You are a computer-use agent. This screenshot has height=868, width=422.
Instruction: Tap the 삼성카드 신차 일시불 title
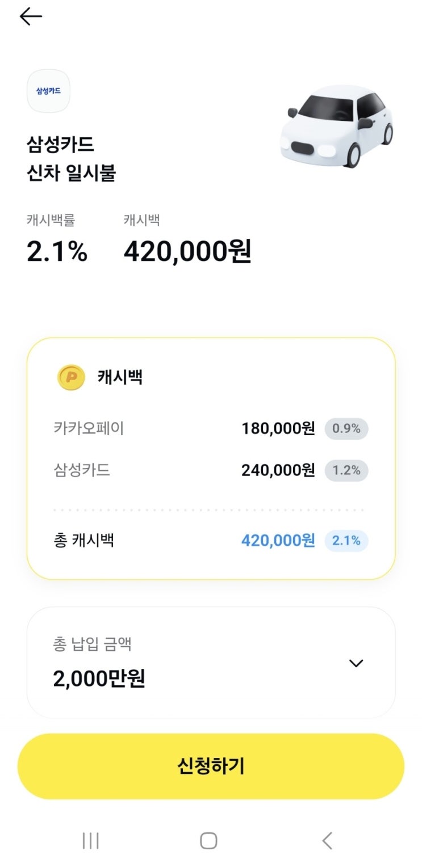tap(71, 159)
